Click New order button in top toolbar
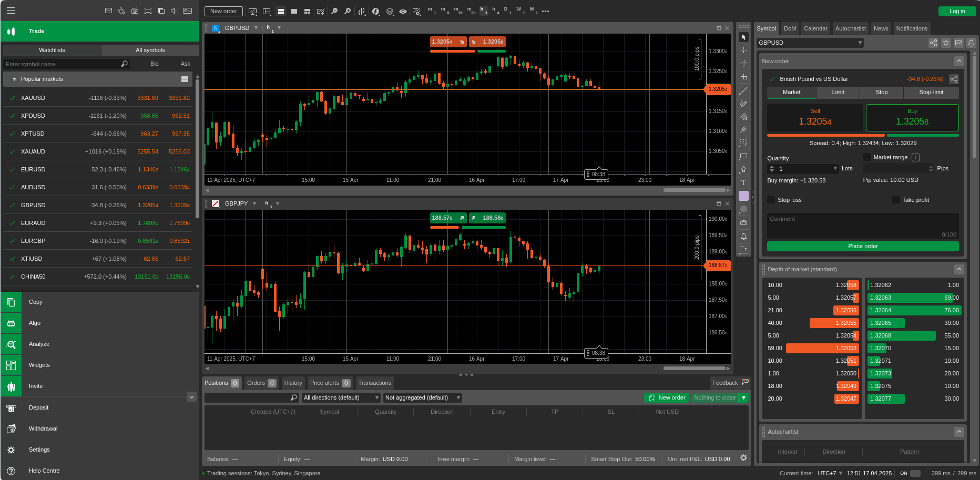The width and height of the screenshot is (980, 480). 223,11
